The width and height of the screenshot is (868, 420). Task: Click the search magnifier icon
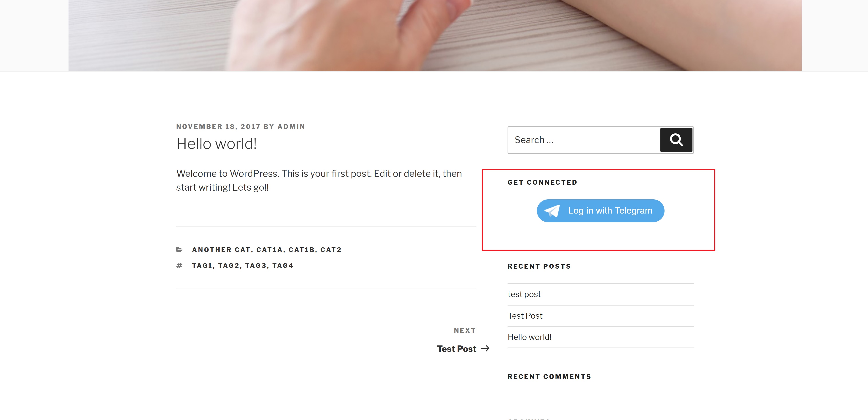[x=676, y=139]
